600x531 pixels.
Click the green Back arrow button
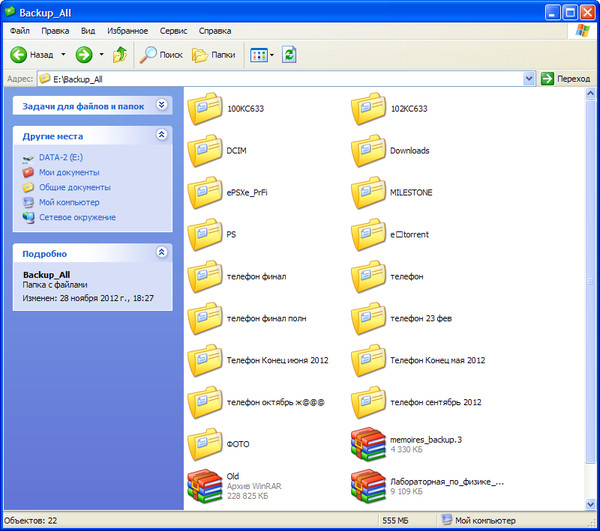(20, 54)
